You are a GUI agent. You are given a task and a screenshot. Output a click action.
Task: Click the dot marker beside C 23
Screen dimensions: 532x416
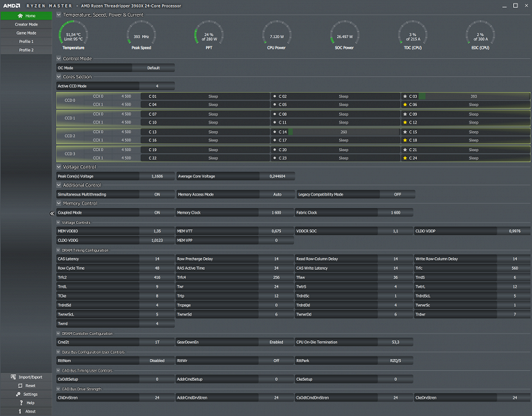coord(275,158)
